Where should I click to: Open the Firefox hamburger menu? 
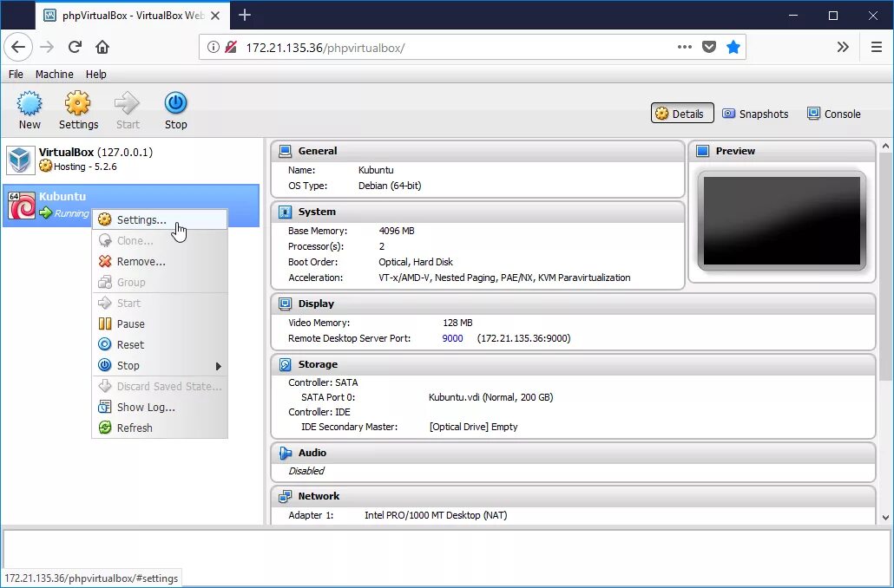tap(877, 48)
